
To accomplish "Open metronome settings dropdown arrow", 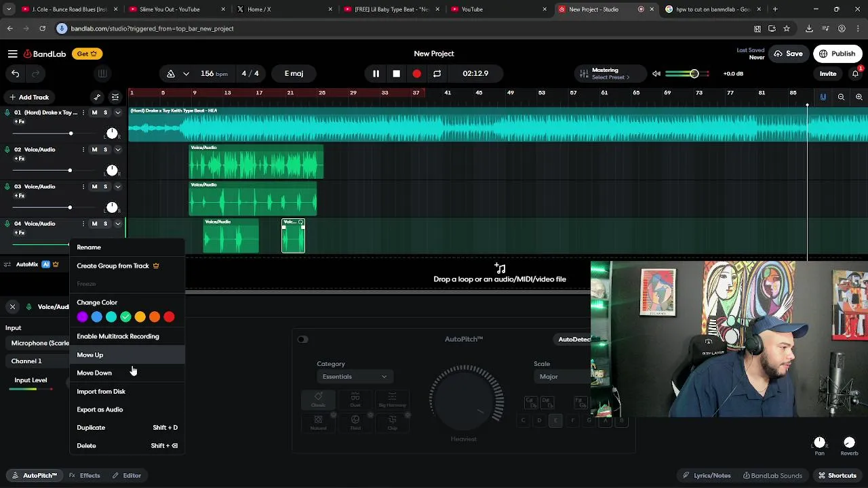I will coord(186,73).
